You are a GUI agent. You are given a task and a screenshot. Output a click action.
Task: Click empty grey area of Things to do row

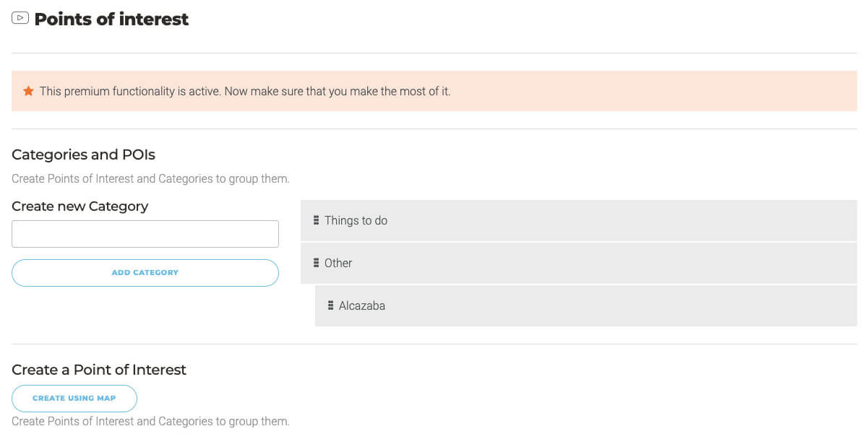pos(614,221)
